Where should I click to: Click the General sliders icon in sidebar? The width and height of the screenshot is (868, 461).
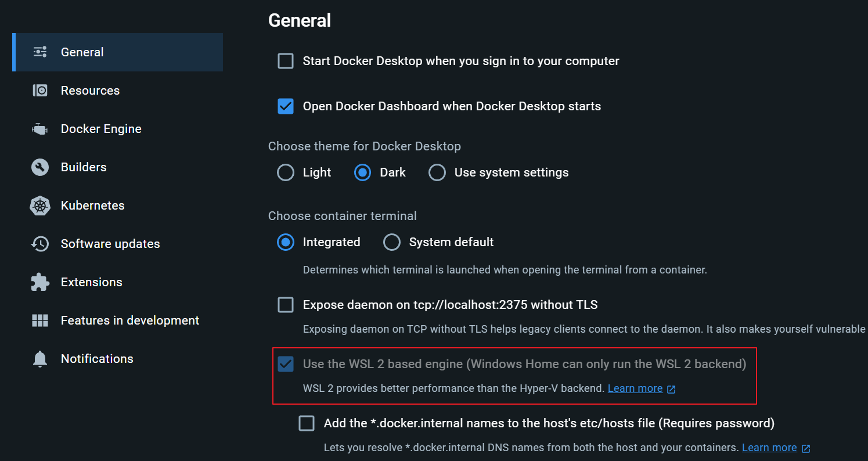(x=39, y=52)
